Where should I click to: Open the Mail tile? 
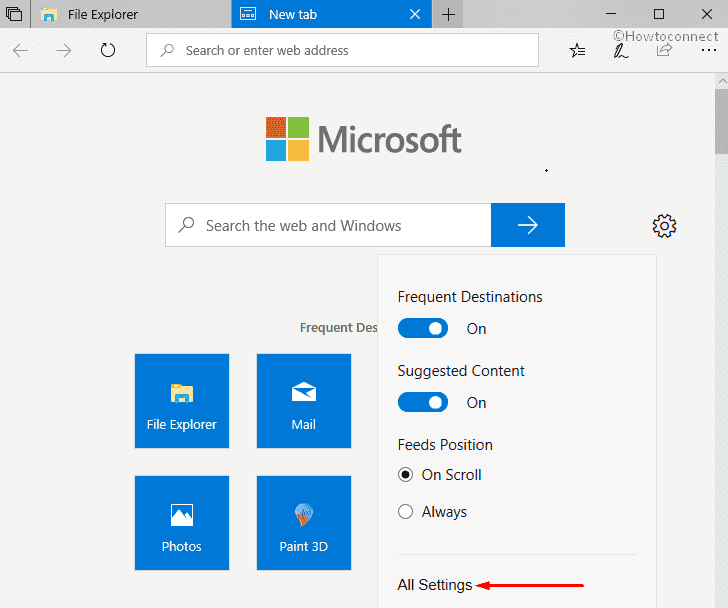304,401
